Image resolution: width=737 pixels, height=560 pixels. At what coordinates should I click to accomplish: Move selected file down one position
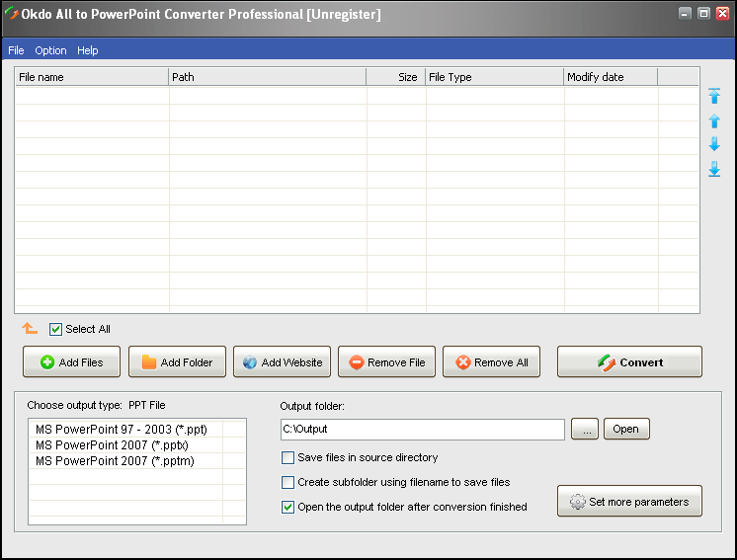pyautogui.click(x=714, y=144)
